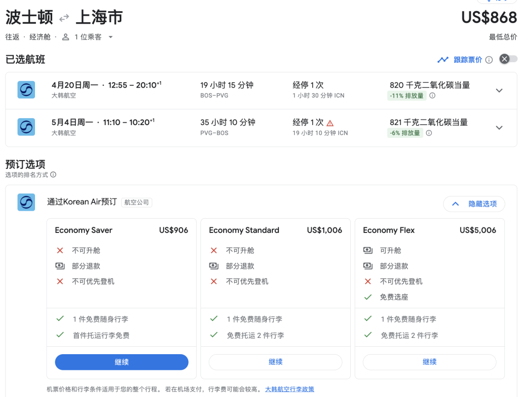Click the -11% 排放量 emissions badge

coord(406,96)
